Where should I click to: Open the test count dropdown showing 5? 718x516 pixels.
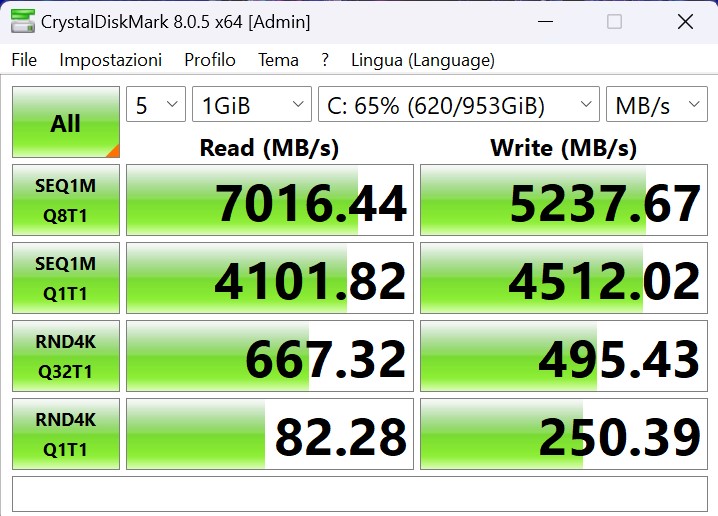[156, 105]
